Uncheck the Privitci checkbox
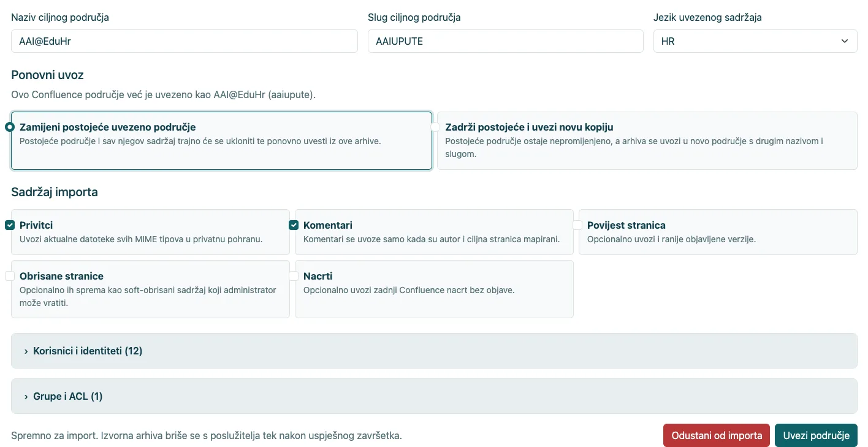 pyautogui.click(x=10, y=225)
